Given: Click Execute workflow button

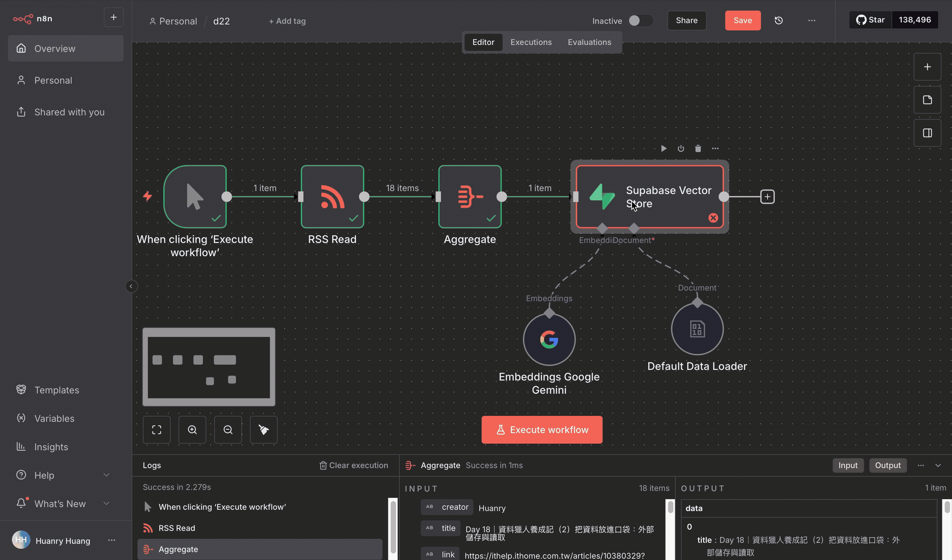Looking at the screenshot, I should click(x=542, y=430).
